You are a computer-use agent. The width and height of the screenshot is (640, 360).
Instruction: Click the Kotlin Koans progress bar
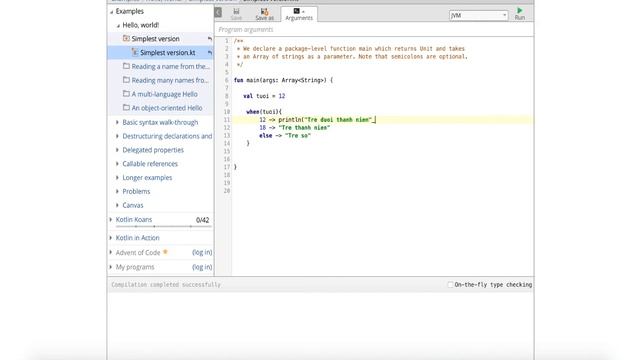(163, 226)
